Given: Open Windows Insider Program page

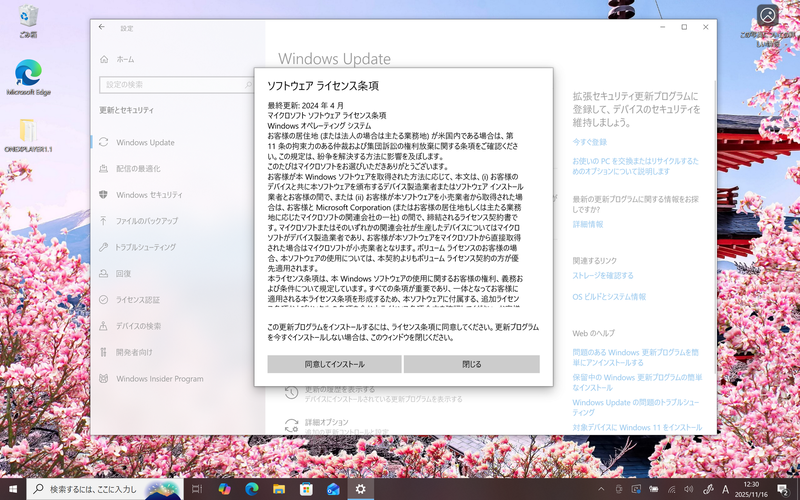Looking at the screenshot, I should pyautogui.click(x=159, y=379).
